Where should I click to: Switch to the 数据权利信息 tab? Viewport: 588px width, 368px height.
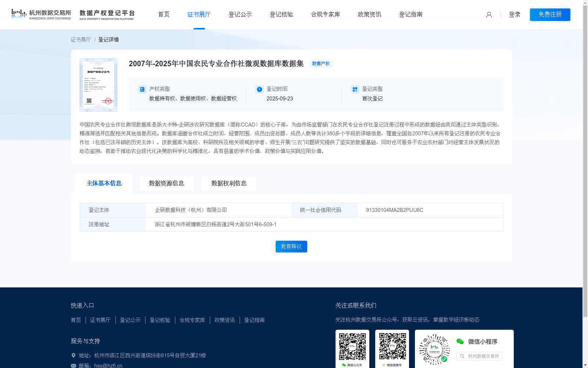click(229, 183)
